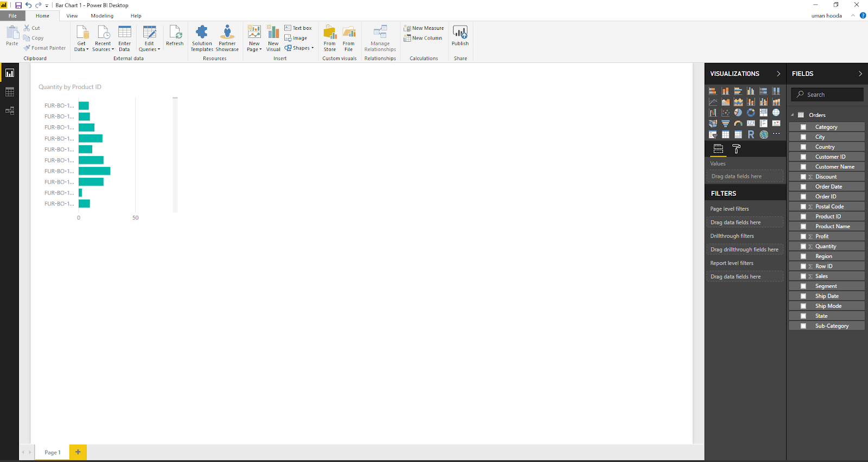Screen dimensions: 868x462
Task: Open Manage Relationships
Action: coord(380,39)
